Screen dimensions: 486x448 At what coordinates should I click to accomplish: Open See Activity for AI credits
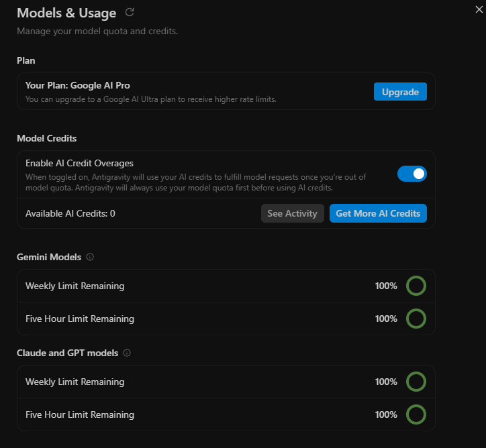292,213
